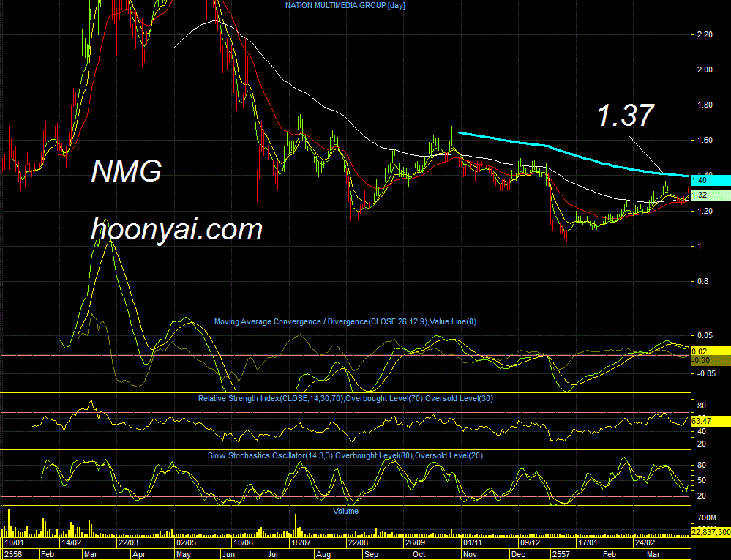Click the 700M volume axis label
This screenshot has width=731, height=560.
tap(707, 518)
